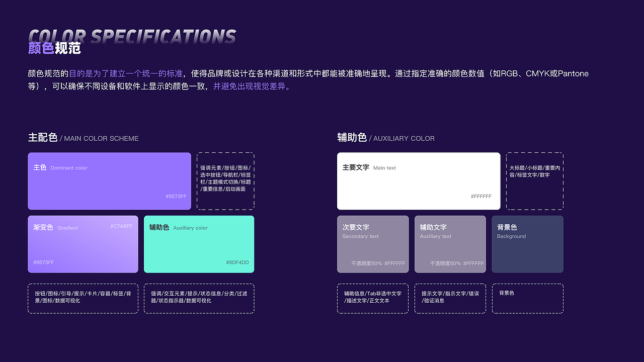Click the 背景色 dashed usage box
The image size is (644, 362).
(x=527, y=298)
